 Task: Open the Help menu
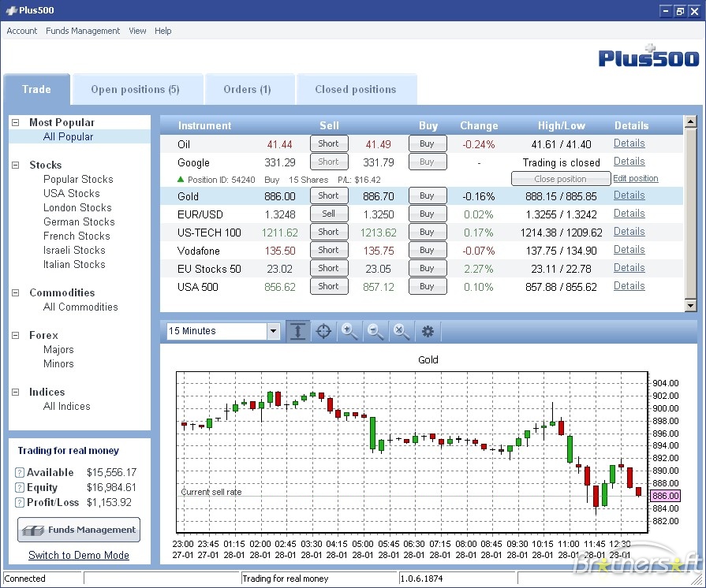click(x=163, y=31)
